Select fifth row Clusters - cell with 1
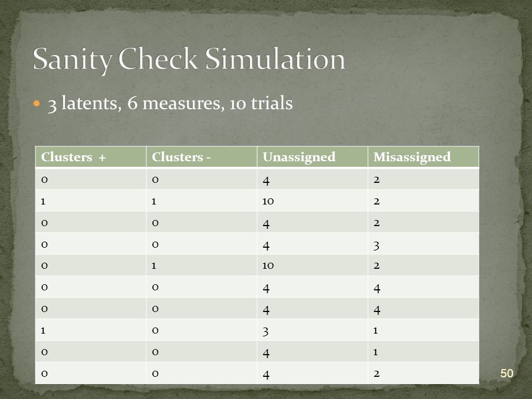Viewport: 532px width, 399px height. (202, 265)
